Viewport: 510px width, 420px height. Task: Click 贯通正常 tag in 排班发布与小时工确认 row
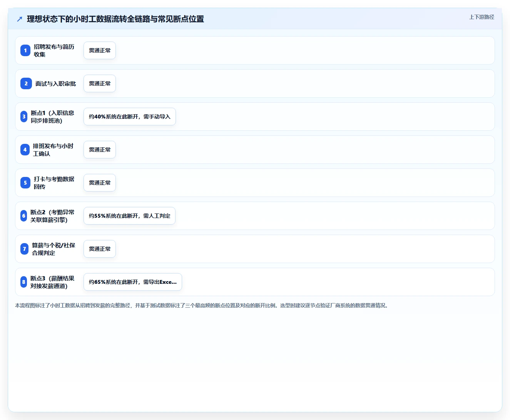click(x=100, y=150)
